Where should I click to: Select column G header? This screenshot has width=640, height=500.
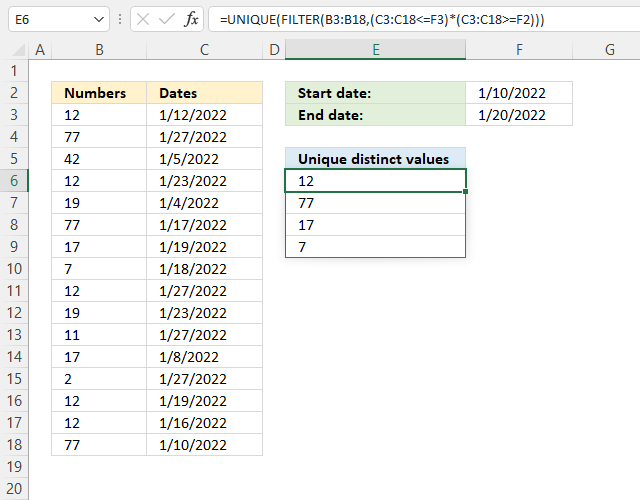[x=610, y=50]
